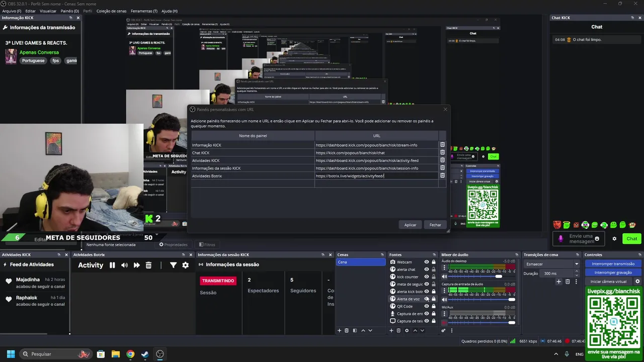Hide the QR Code source

click(427, 306)
